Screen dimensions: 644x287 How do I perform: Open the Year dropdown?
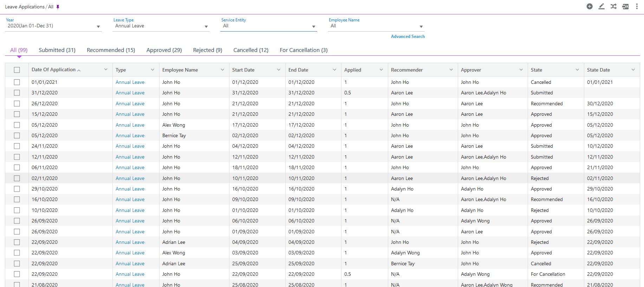[x=53, y=26]
